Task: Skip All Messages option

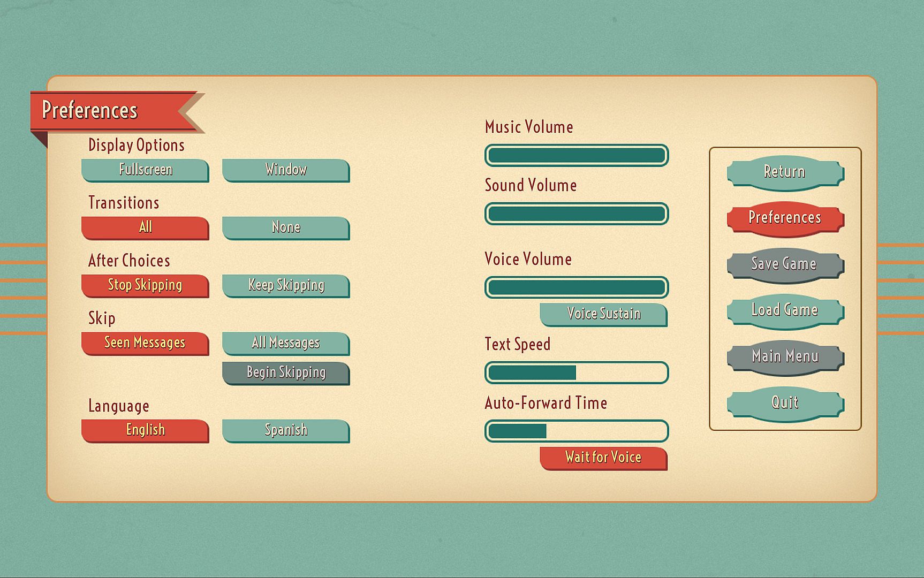Action: pos(286,344)
